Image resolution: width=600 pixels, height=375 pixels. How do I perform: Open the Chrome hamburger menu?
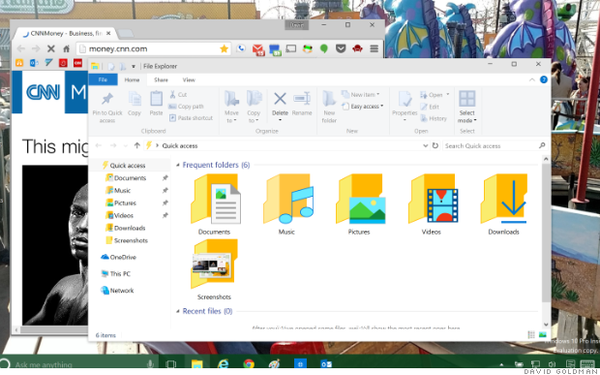[x=374, y=49]
